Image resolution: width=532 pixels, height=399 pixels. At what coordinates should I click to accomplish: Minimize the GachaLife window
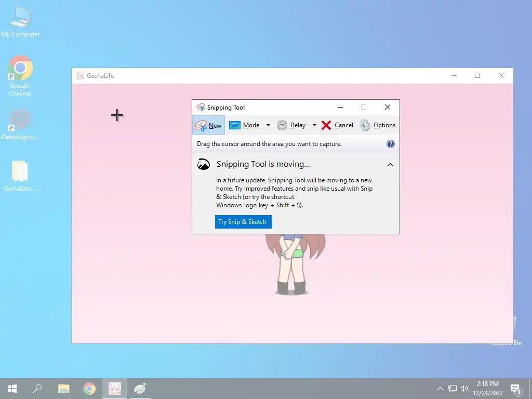(454, 75)
